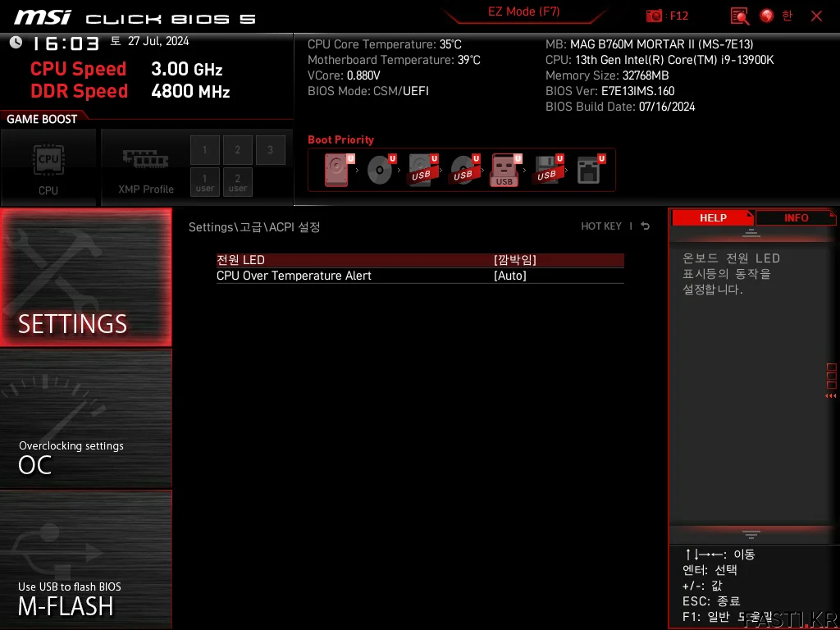
Task: Click the BIOS Build Date 07/16/2024 text
Action: [x=620, y=107]
